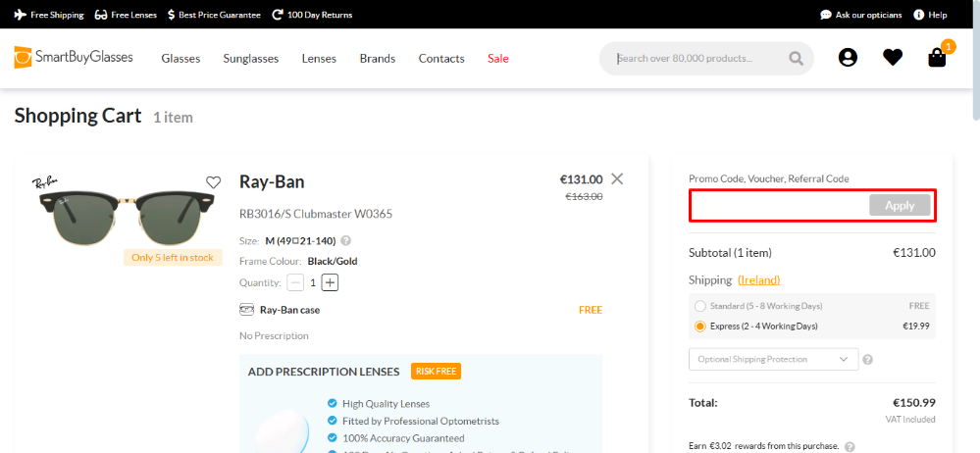Click the ADD PRESCRIPTION LENSES heading

tap(324, 372)
